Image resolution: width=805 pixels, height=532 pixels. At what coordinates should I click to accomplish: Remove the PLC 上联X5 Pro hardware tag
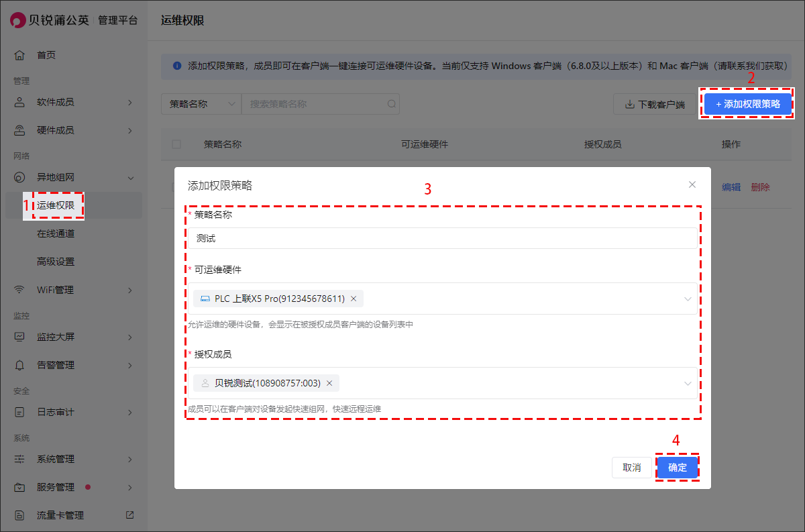click(354, 299)
